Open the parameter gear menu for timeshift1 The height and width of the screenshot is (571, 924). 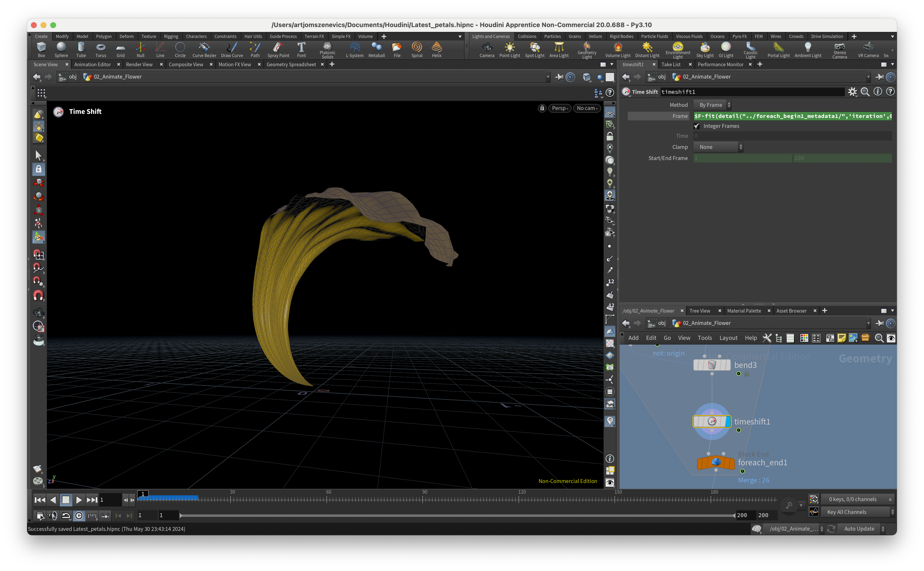(x=852, y=92)
